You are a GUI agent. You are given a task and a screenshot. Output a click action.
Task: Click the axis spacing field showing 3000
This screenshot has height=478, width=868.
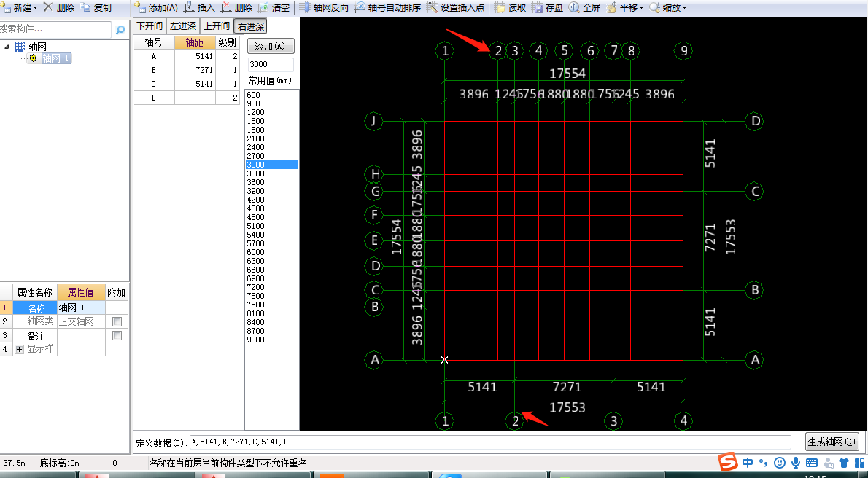pos(271,64)
